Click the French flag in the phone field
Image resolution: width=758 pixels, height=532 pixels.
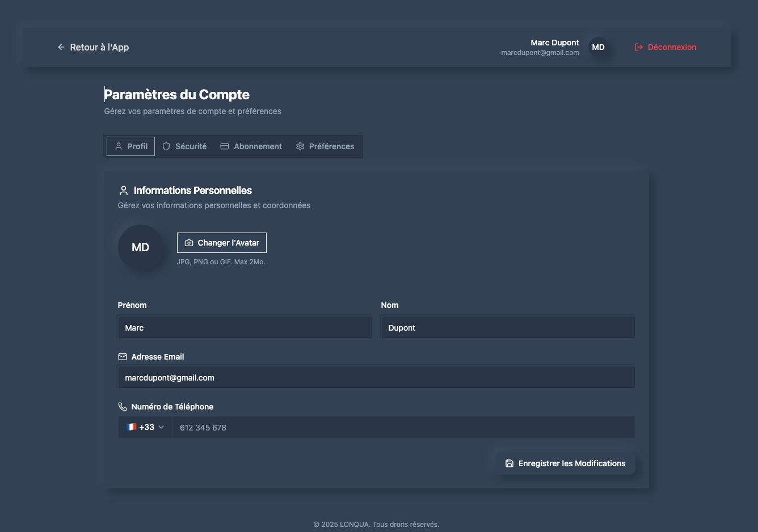point(131,427)
